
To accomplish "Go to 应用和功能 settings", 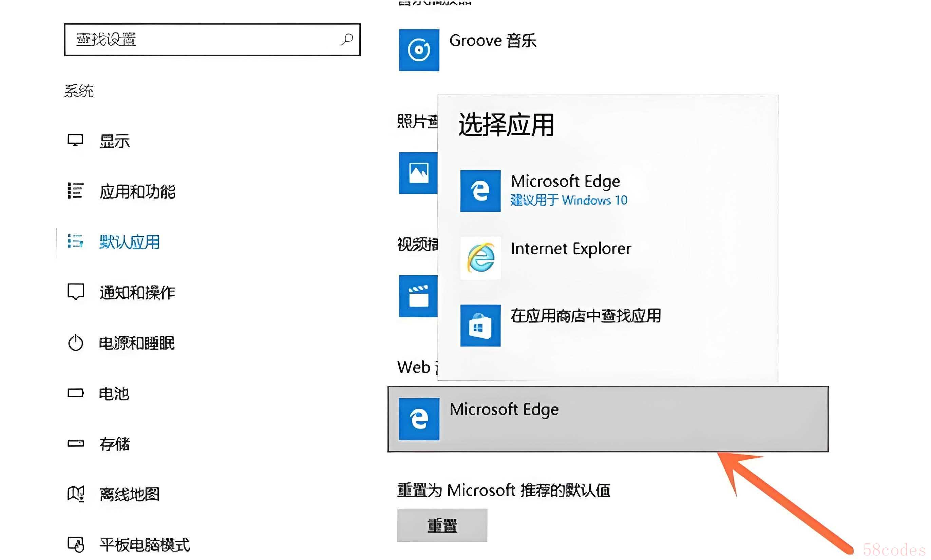I will [x=137, y=192].
